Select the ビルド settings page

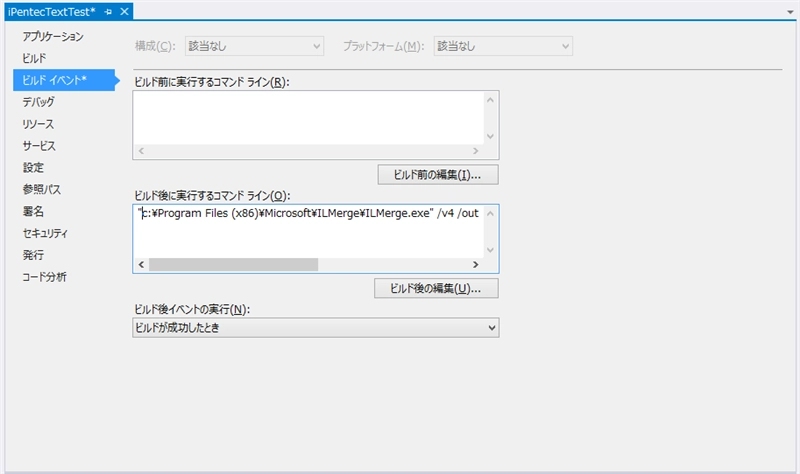coord(34,58)
